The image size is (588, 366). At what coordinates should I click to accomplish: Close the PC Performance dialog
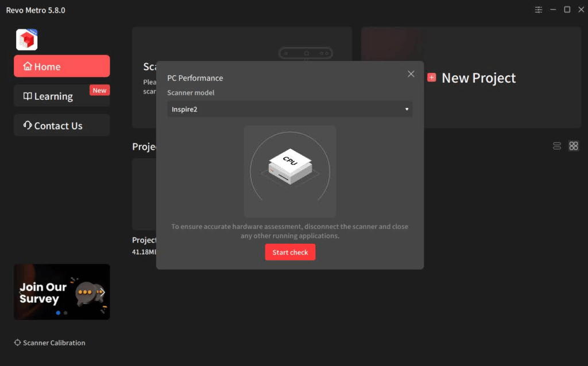411,74
